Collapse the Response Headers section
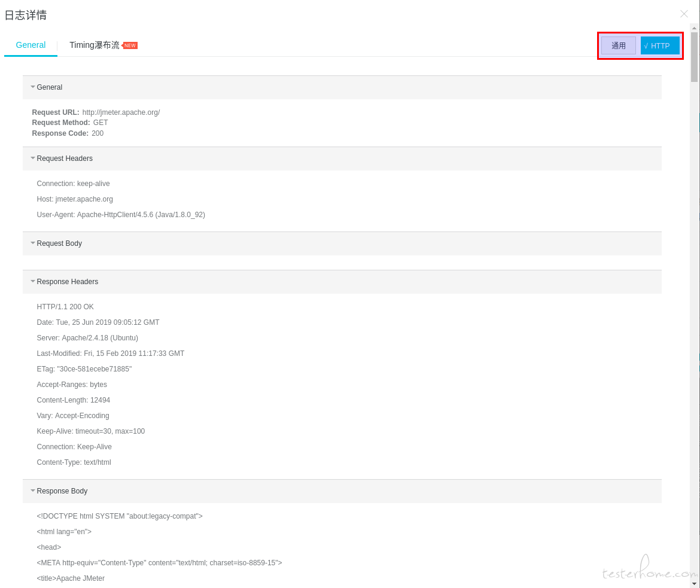 tap(32, 281)
